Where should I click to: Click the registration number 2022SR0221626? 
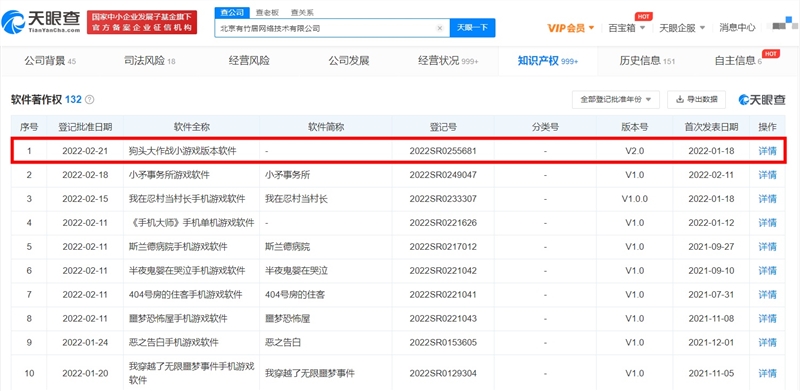click(x=443, y=223)
